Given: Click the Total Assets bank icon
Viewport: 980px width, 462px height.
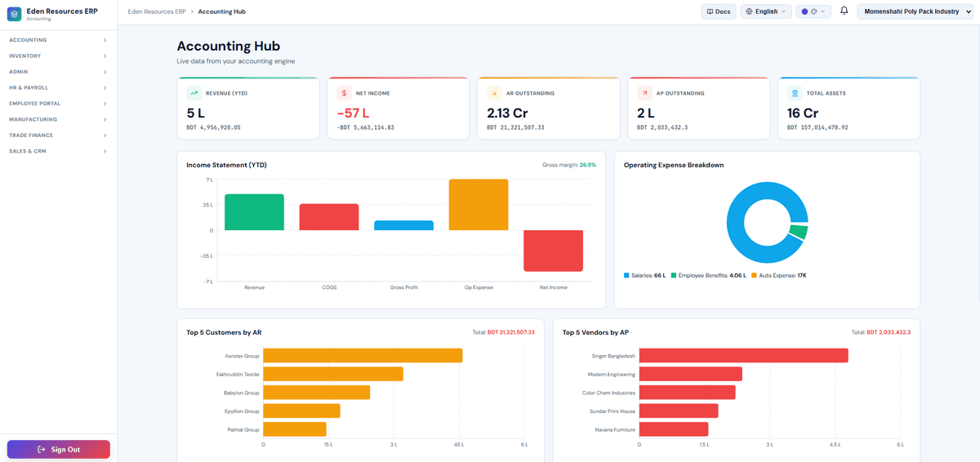Looking at the screenshot, I should (x=795, y=93).
